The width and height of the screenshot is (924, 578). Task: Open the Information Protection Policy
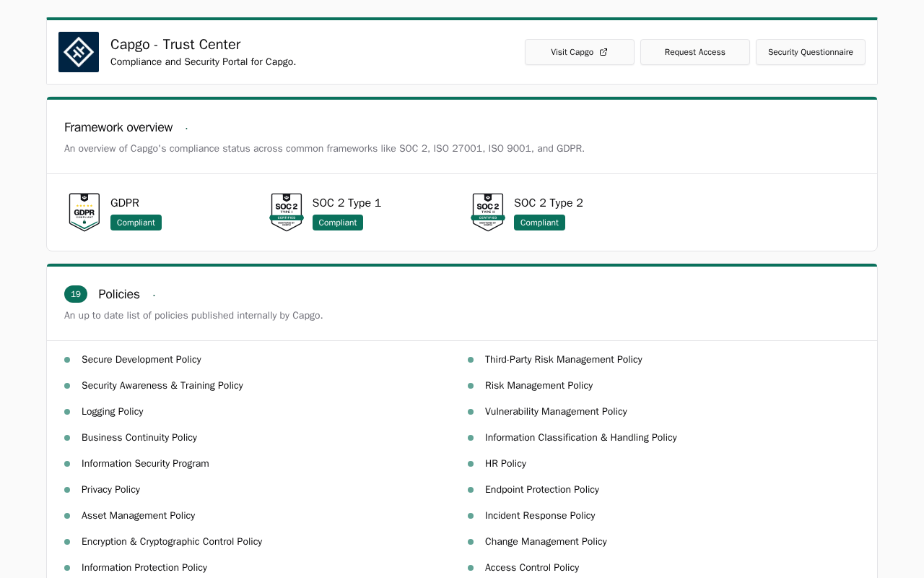[144, 568]
